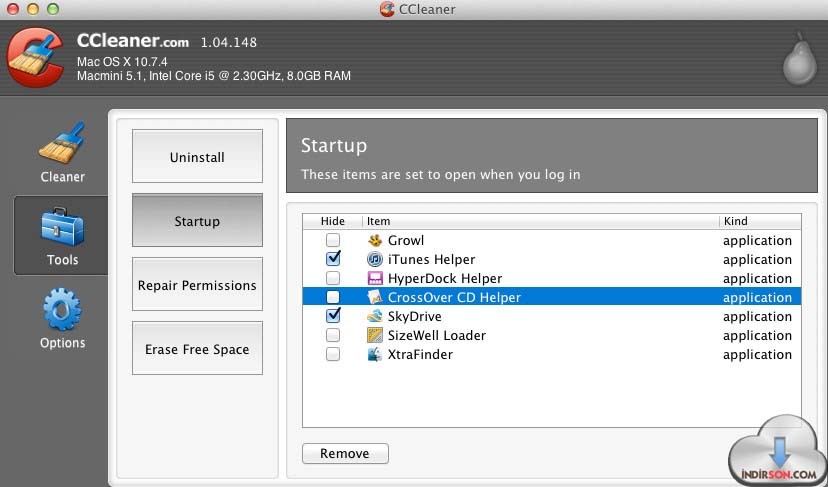
Task: Select the SkyDrive row name
Action: click(x=415, y=317)
